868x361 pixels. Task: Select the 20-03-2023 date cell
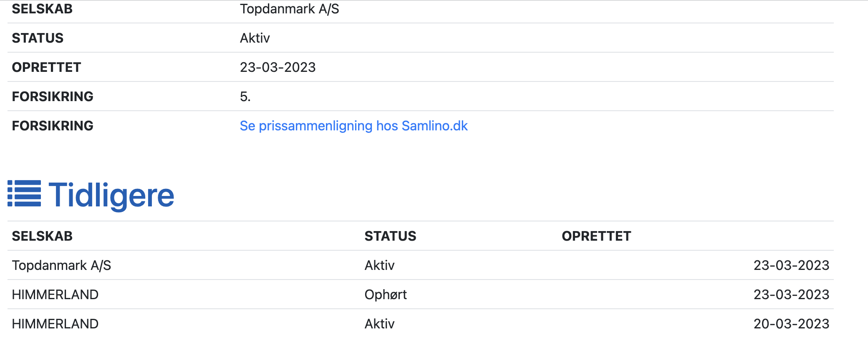[791, 324]
